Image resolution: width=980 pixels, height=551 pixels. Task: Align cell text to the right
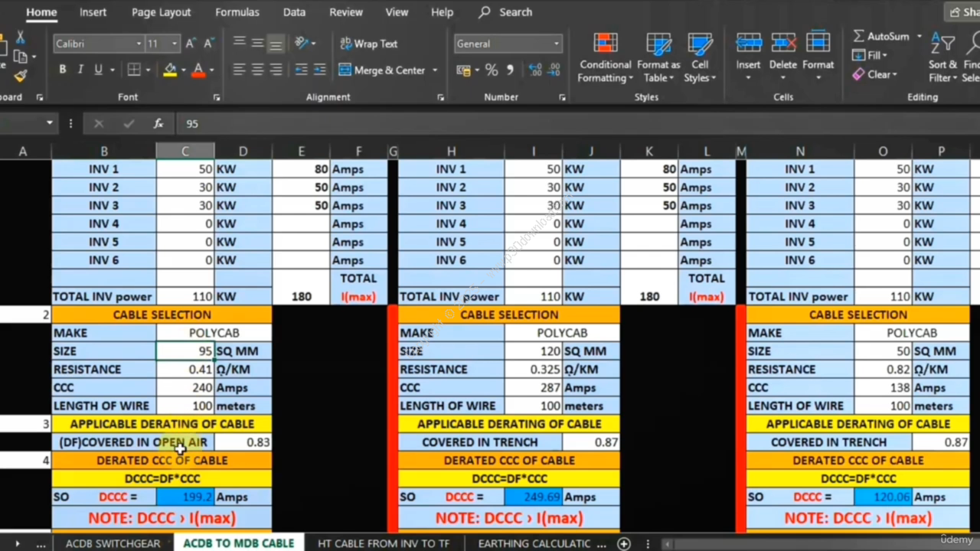[x=276, y=70]
